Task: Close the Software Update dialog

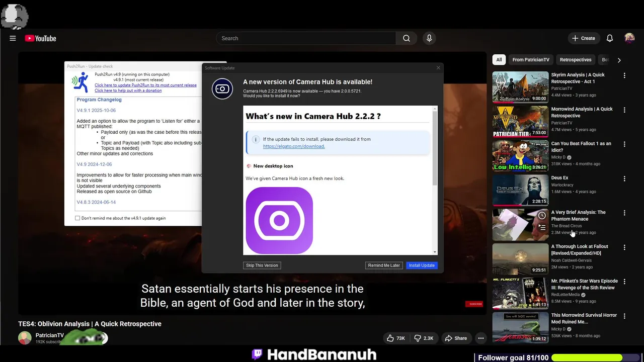Action: 438,68
